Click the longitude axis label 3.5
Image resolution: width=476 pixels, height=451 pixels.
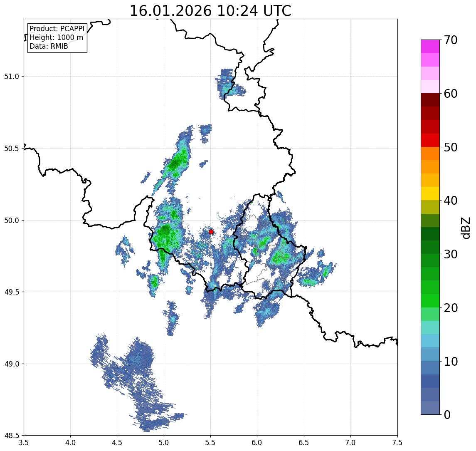pyautogui.click(x=24, y=443)
